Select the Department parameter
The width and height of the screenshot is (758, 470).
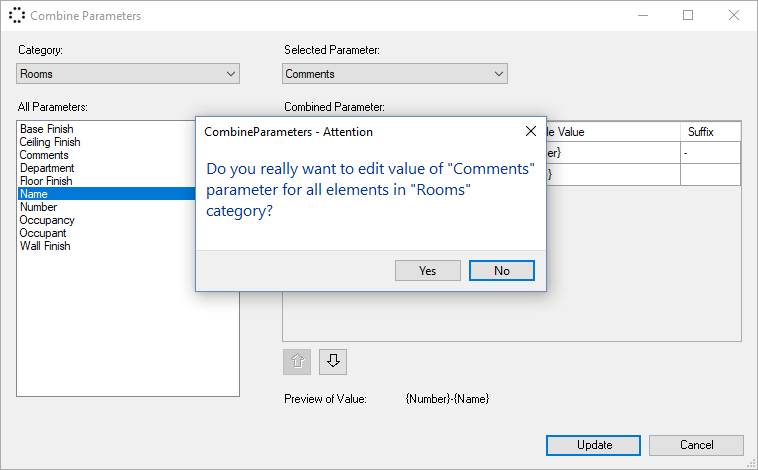[47, 168]
